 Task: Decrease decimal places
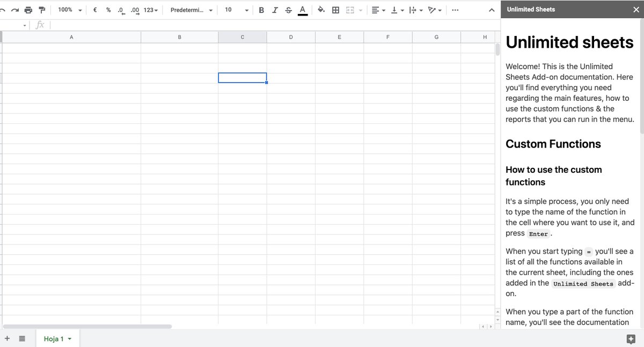click(121, 10)
